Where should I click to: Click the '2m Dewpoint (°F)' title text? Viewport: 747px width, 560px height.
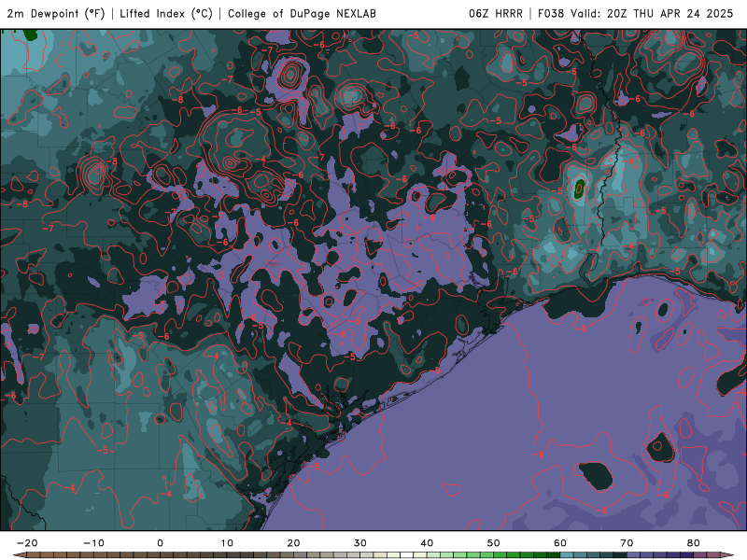[56, 13]
